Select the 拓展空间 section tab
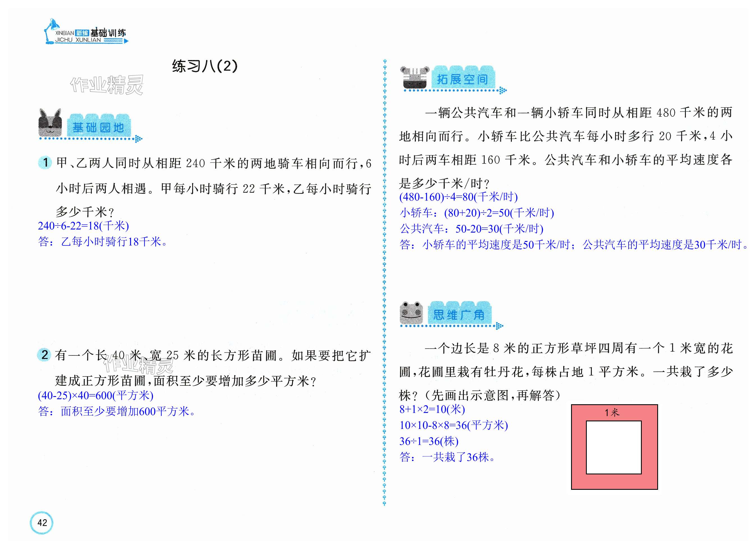Image resolution: width=756 pixels, height=549 pixels. click(463, 79)
